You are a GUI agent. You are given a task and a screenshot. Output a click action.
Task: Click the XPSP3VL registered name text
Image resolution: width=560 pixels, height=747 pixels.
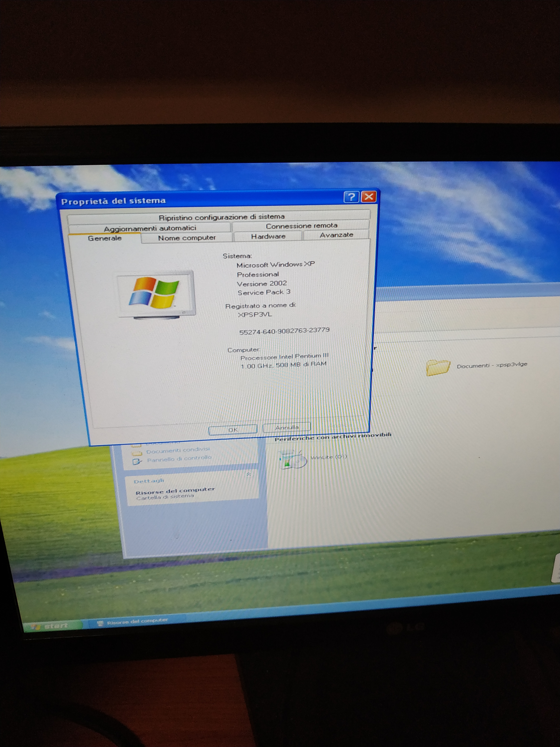(x=255, y=314)
